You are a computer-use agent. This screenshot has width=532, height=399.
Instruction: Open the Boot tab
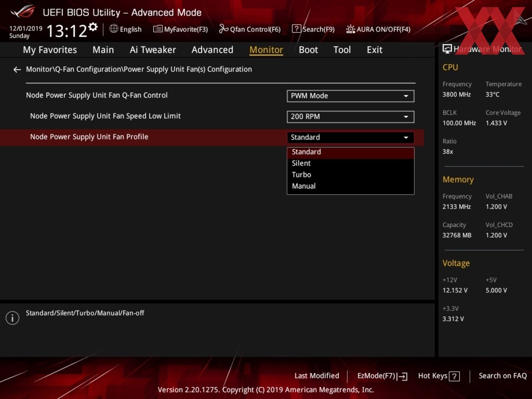coord(308,50)
